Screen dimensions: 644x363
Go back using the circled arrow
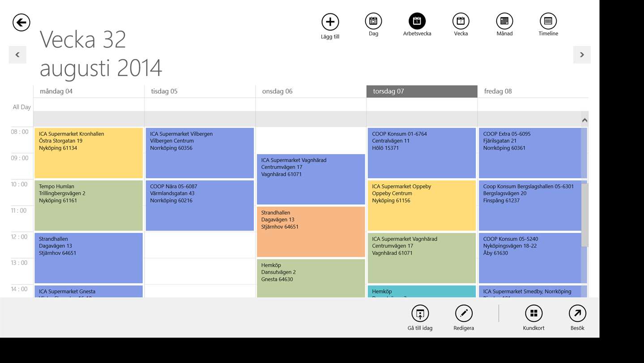click(x=21, y=22)
